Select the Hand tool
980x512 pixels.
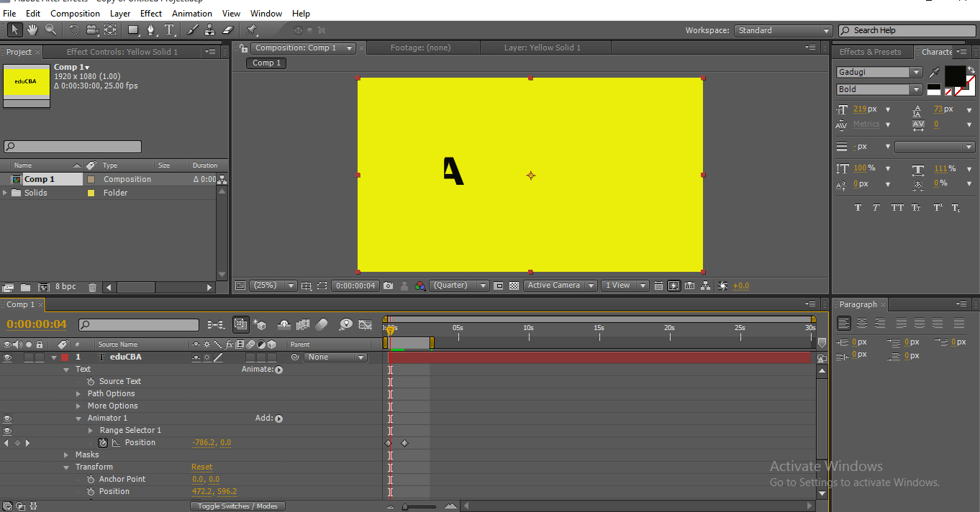[x=32, y=29]
